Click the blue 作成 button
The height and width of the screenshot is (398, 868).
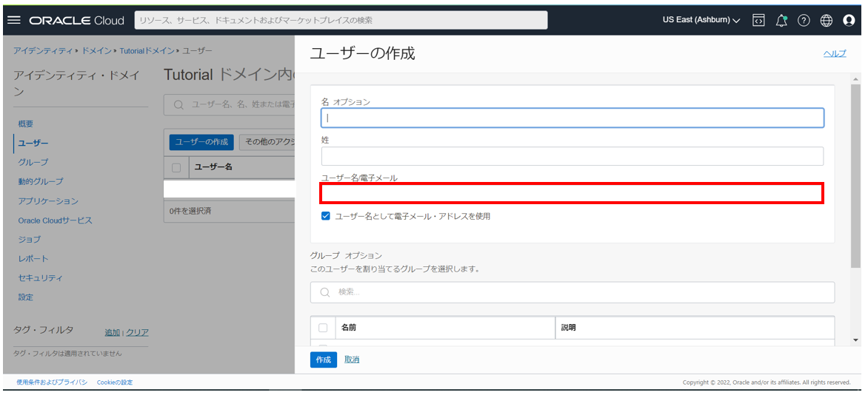tap(323, 360)
